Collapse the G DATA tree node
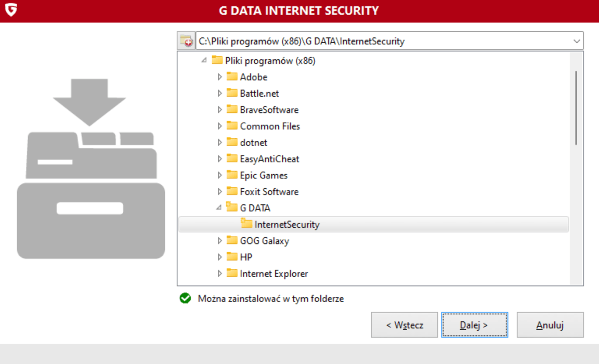The width and height of the screenshot is (599, 364). (219, 207)
